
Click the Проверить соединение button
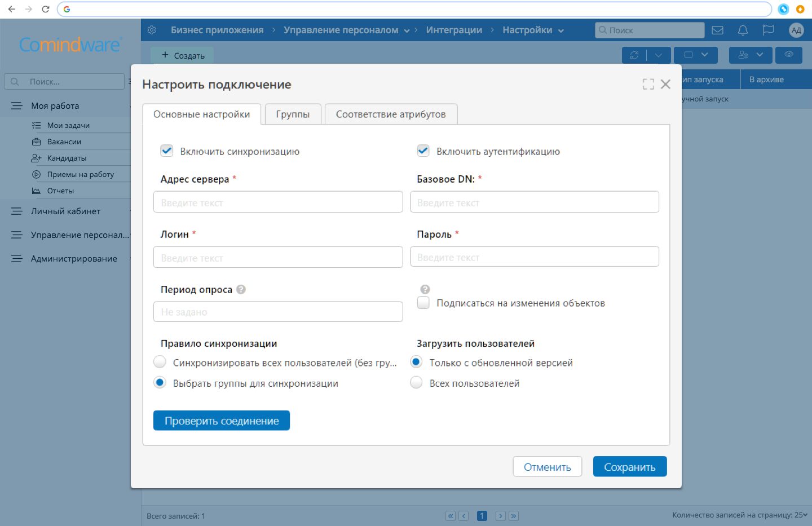click(221, 420)
